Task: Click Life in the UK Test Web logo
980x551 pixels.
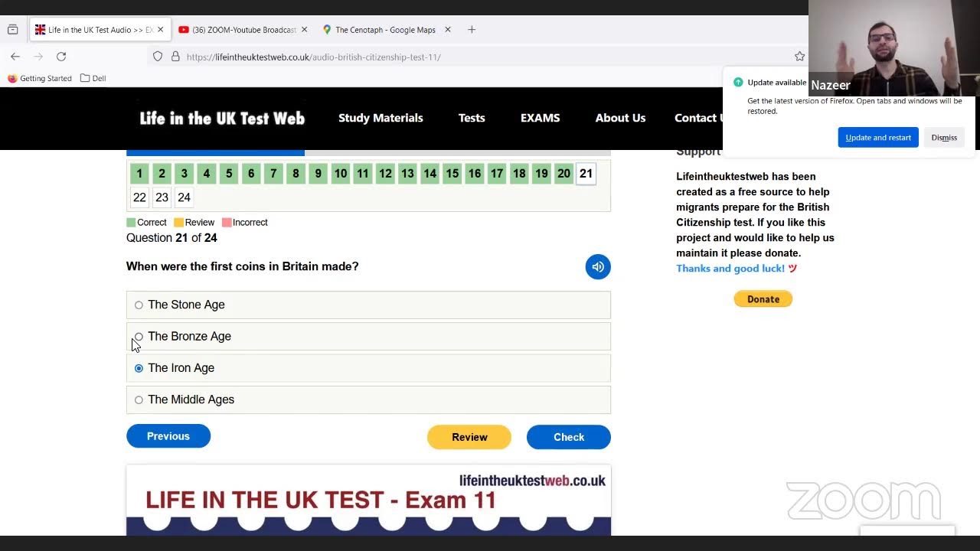Action: [222, 118]
